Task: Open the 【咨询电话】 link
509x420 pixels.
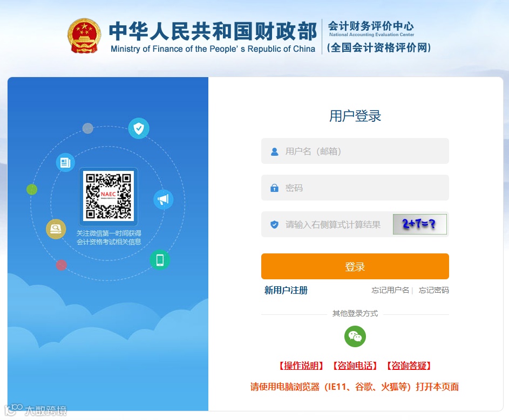Action: (x=355, y=366)
